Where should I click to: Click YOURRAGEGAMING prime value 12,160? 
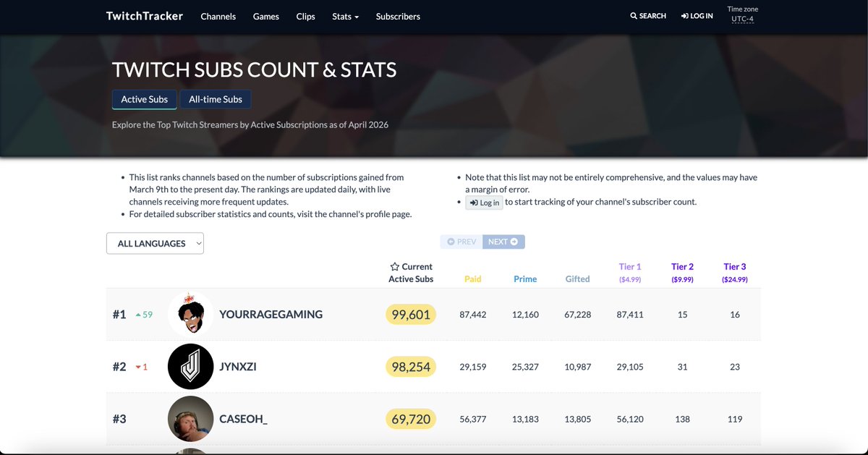(525, 315)
